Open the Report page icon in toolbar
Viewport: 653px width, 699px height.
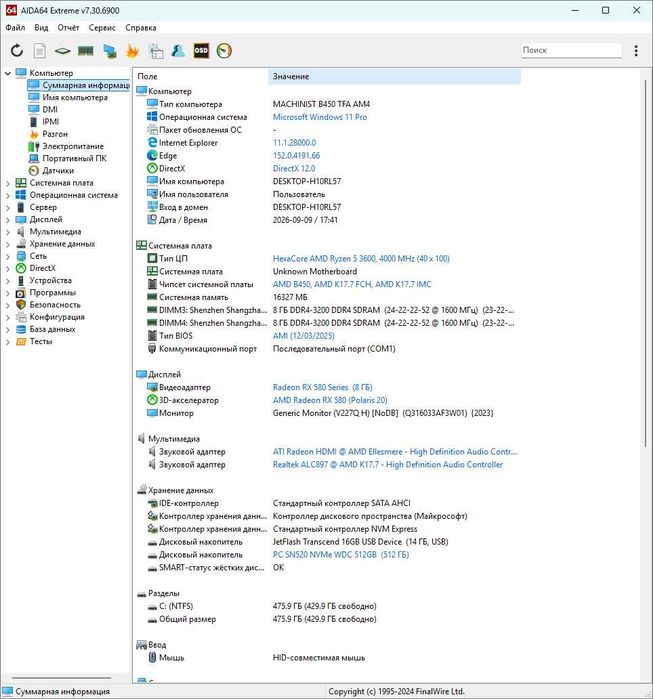tap(40, 50)
